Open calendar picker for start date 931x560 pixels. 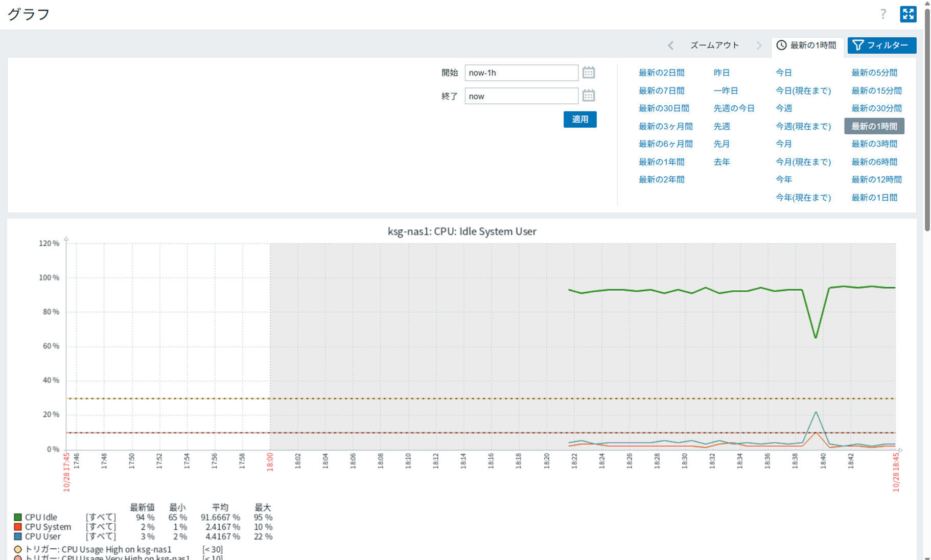[588, 73]
